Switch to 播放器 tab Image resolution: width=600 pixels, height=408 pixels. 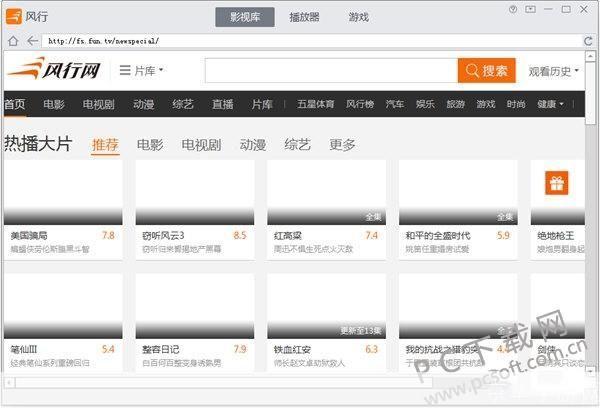pos(305,17)
